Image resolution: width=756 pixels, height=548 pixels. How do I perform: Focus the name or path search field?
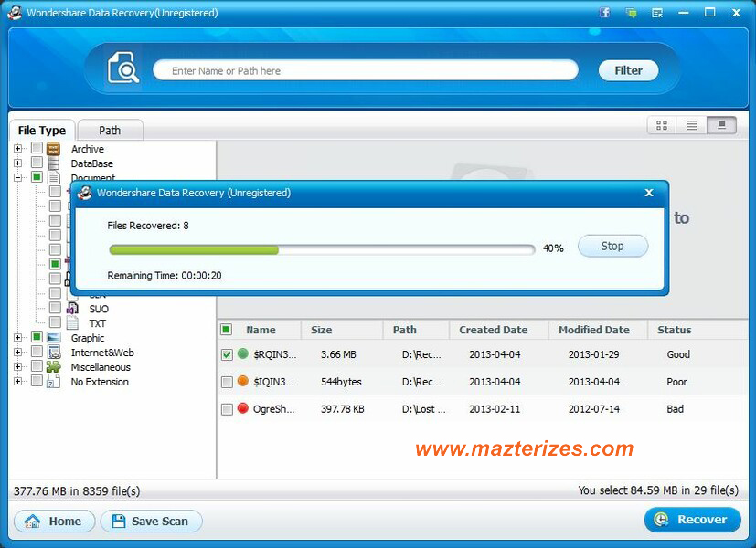pyautogui.click(x=366, y=71)
